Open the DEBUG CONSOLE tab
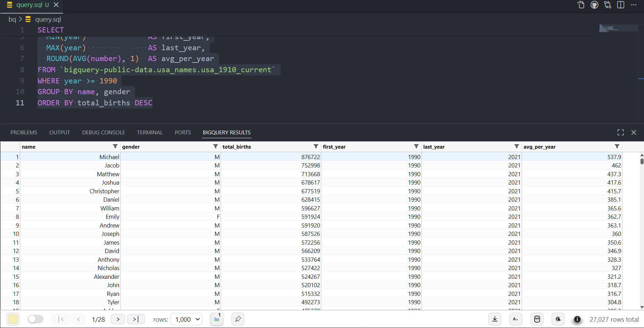The height and width of the screenshot is (328, 644). coord(103,133)
